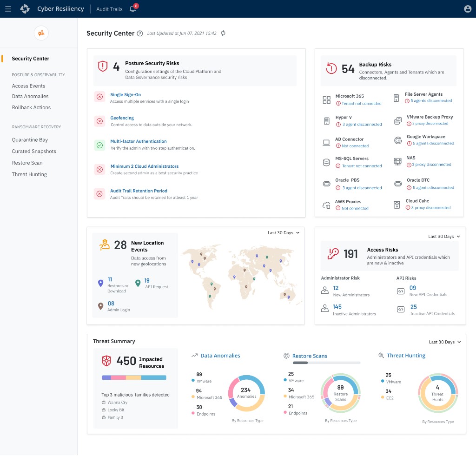Select Security Center in the sidebar
The image size is (476, 456).
click(x=30, y=59)
